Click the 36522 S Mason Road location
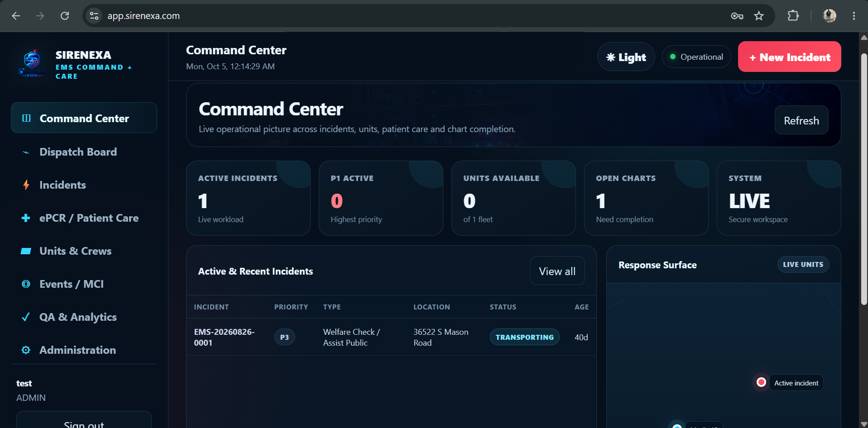Image resolution: width=868 pixels, height=428 pixels. (441, 337)
